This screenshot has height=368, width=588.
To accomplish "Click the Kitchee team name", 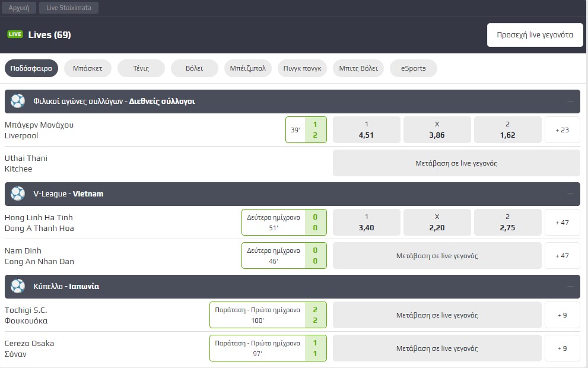I will click(18, 169).
